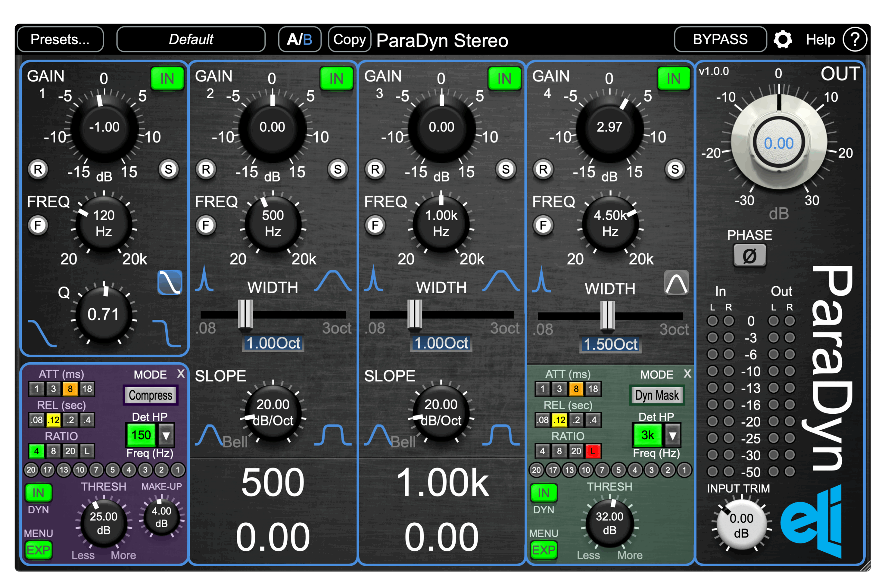
Task: Open the Presets... menu
Action: pos(60,39)
